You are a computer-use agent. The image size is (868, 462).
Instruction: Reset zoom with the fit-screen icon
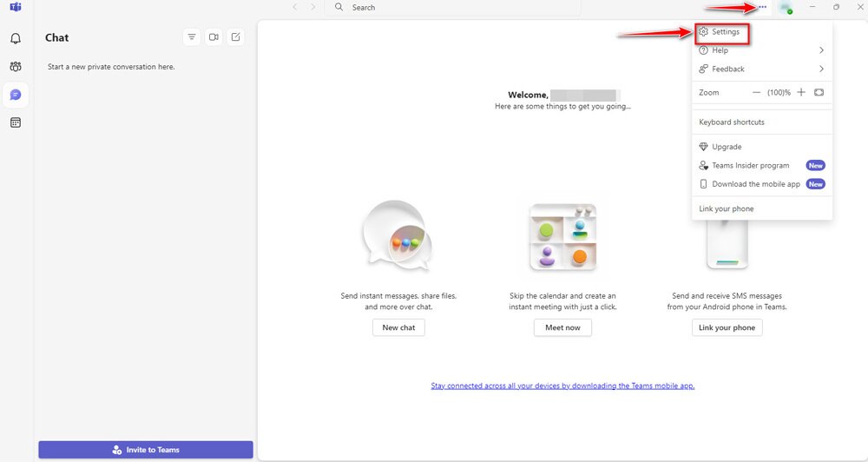819,93
